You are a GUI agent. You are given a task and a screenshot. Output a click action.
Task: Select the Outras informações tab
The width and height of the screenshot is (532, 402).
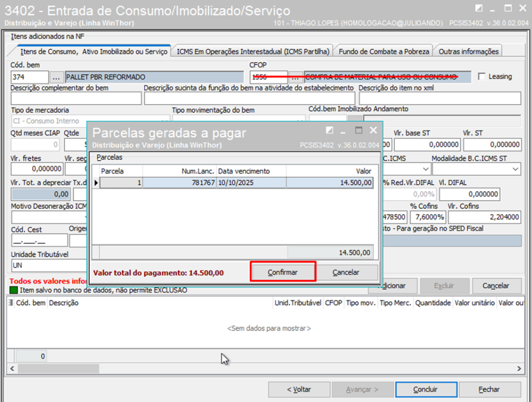click(x=469, y=51)
